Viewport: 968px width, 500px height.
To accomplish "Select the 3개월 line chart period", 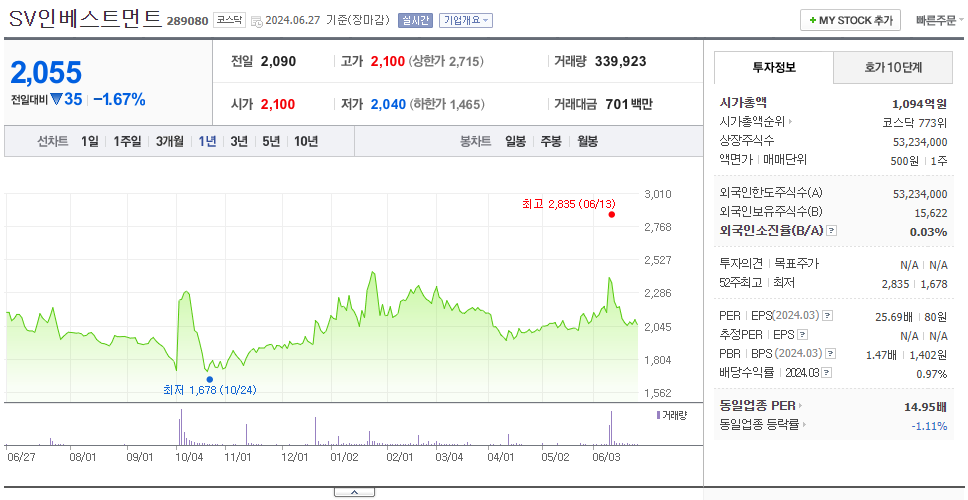I will click(x=170, y=141).
